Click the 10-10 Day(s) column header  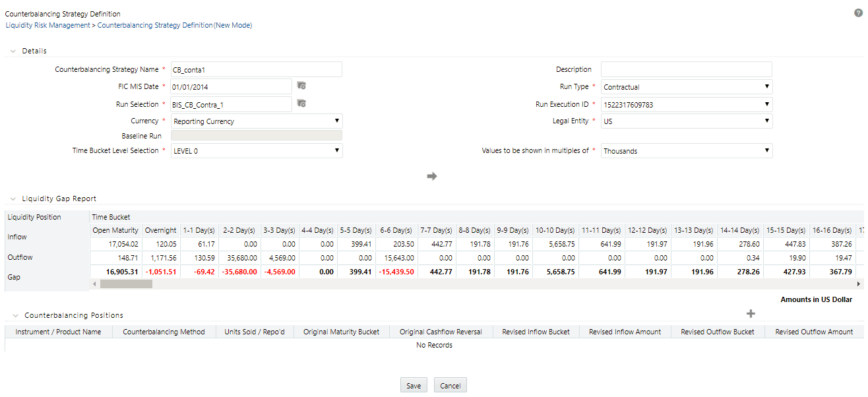[x=554, y=230]
